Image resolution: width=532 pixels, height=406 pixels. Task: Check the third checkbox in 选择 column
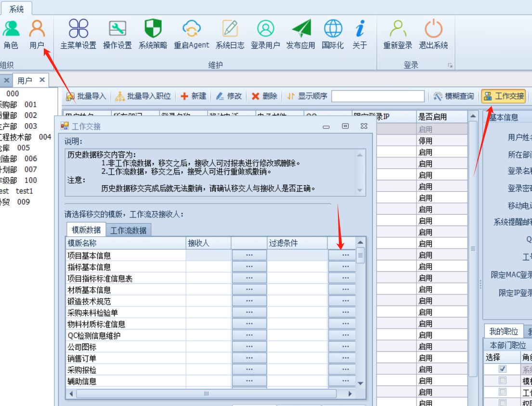[503, 392]
